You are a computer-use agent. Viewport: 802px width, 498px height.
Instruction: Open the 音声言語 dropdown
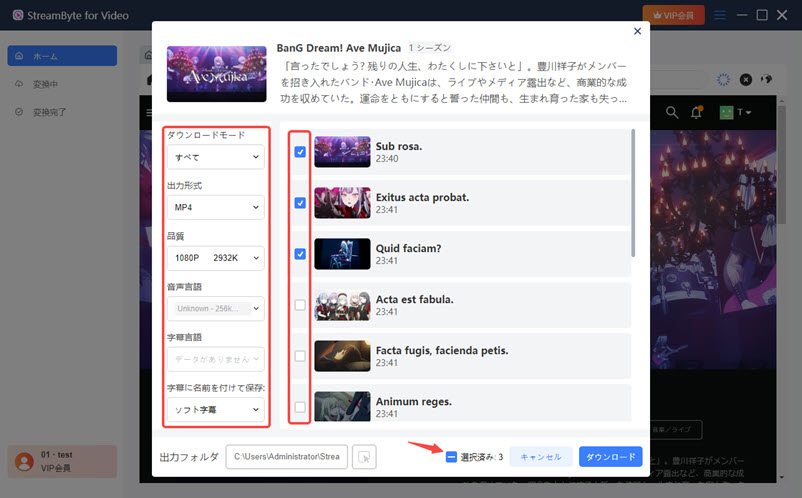(216, 309)
